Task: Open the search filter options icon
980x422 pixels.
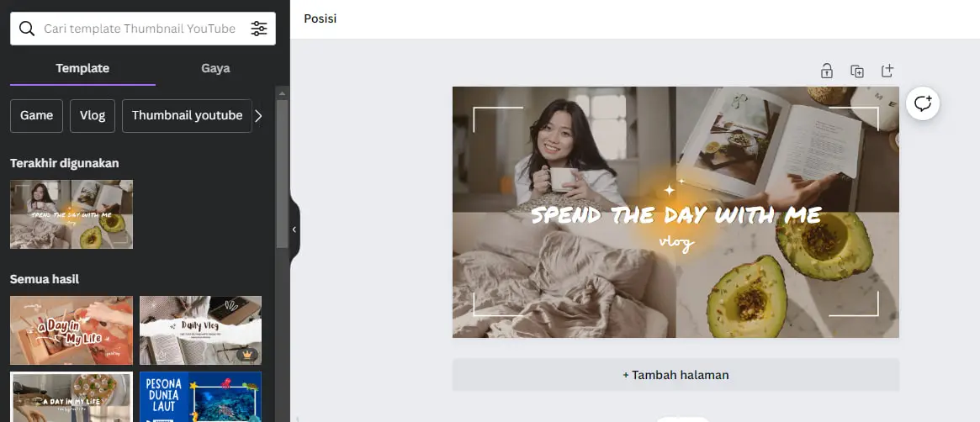Action: (259, 29)
